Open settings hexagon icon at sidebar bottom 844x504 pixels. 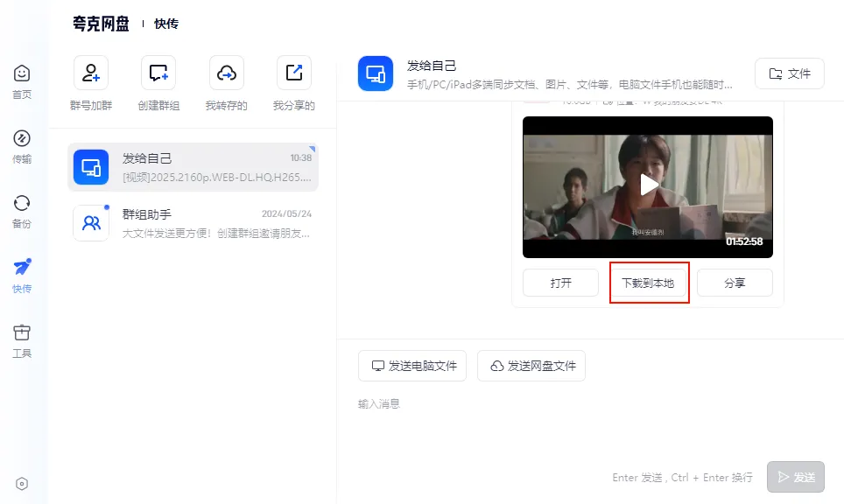(x=22, y=484)
